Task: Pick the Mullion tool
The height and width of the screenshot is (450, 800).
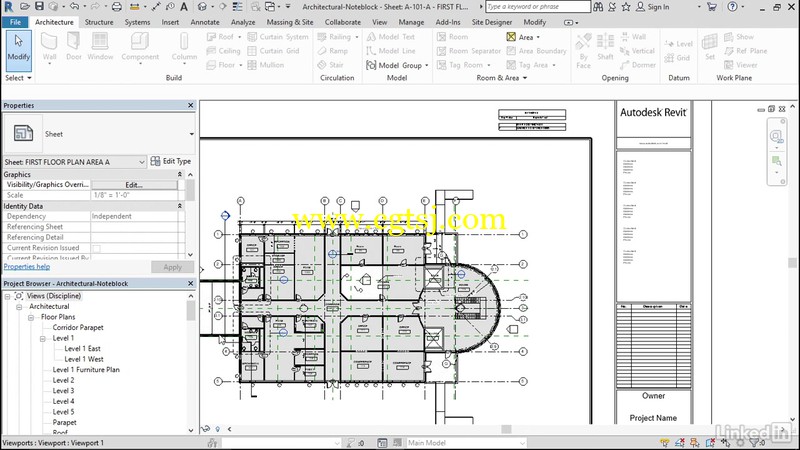Action: (266, 65)
